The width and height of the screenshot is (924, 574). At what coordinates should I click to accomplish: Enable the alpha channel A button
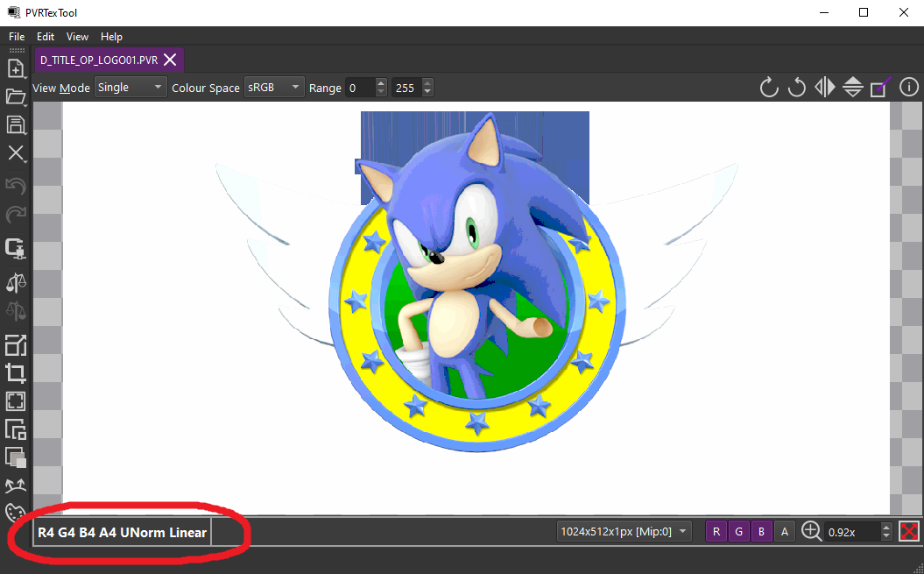click(785, 531)
